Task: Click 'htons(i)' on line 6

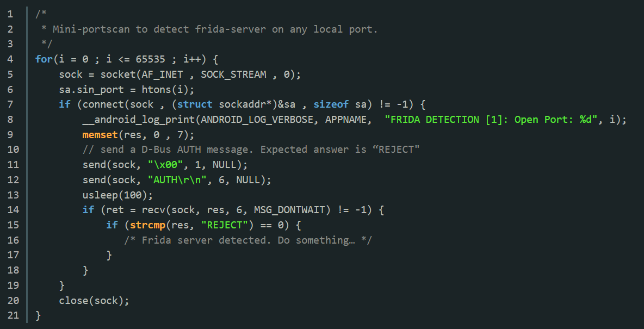Action: [165, 89]
